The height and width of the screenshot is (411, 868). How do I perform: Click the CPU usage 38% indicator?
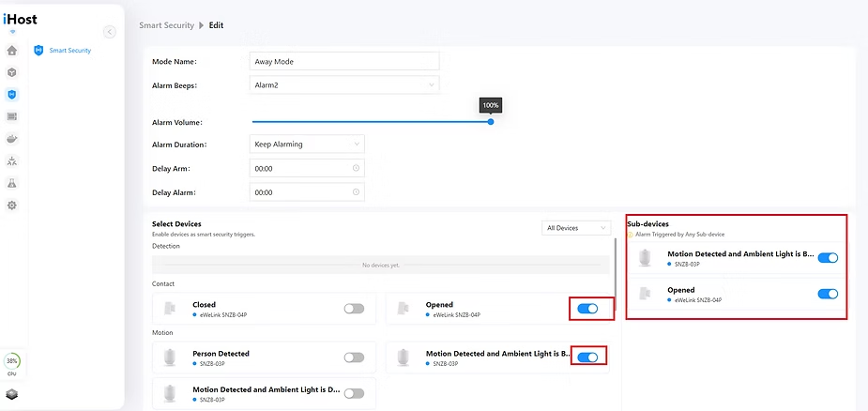(x=12, y=362)
